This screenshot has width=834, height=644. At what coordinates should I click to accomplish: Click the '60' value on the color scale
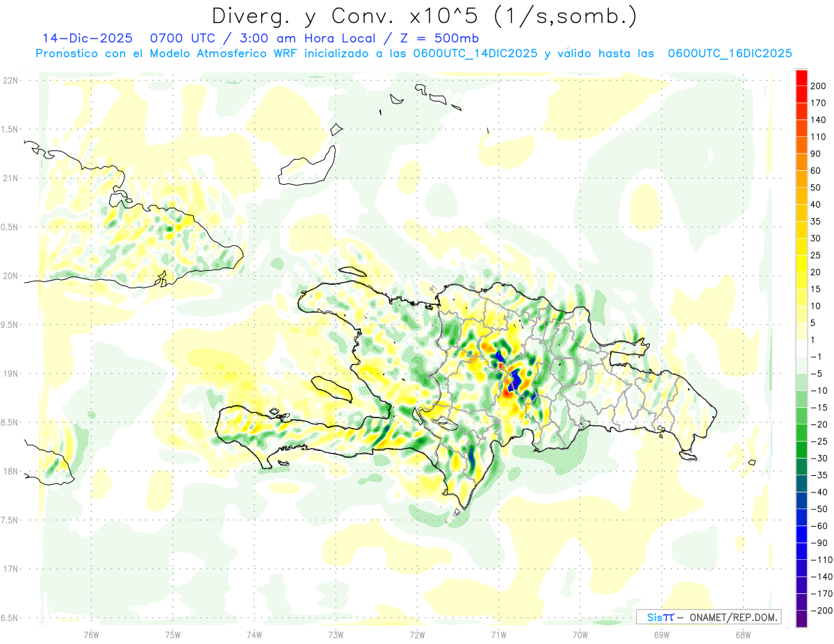tap(816, 171)
